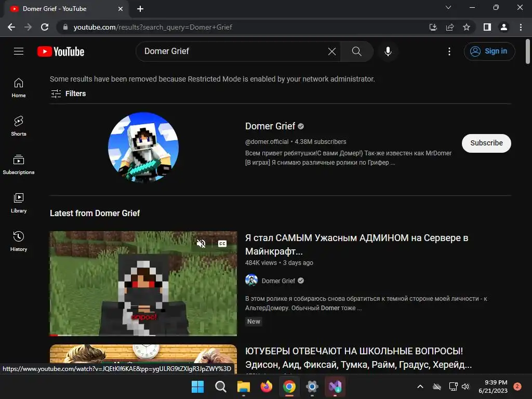Reload the YouTube page
Viewport: 532px width, 399px height.
click(45, 27)
